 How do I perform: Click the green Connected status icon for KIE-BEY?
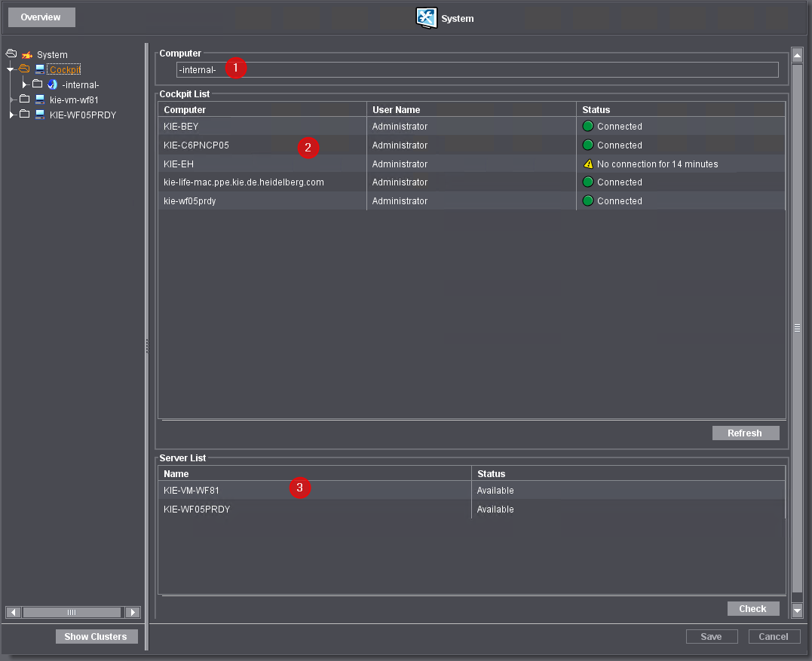(x=588, y=127)
